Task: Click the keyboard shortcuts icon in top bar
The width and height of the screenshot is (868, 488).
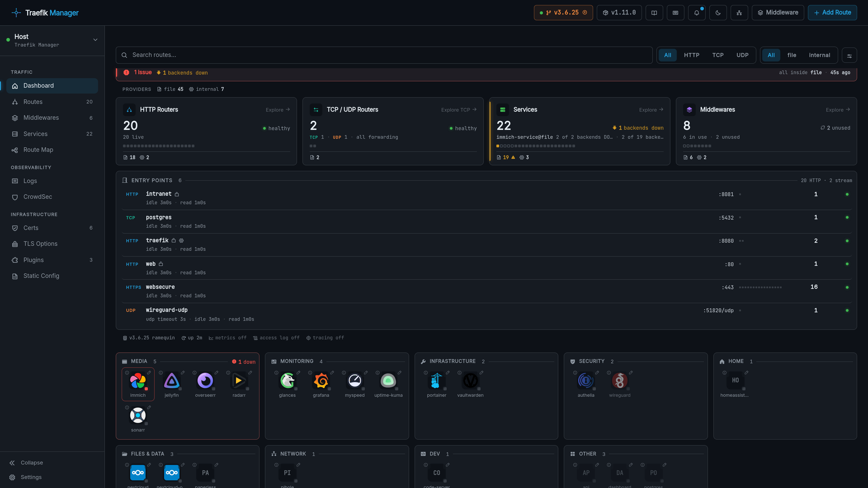Action: coord(675,13)
